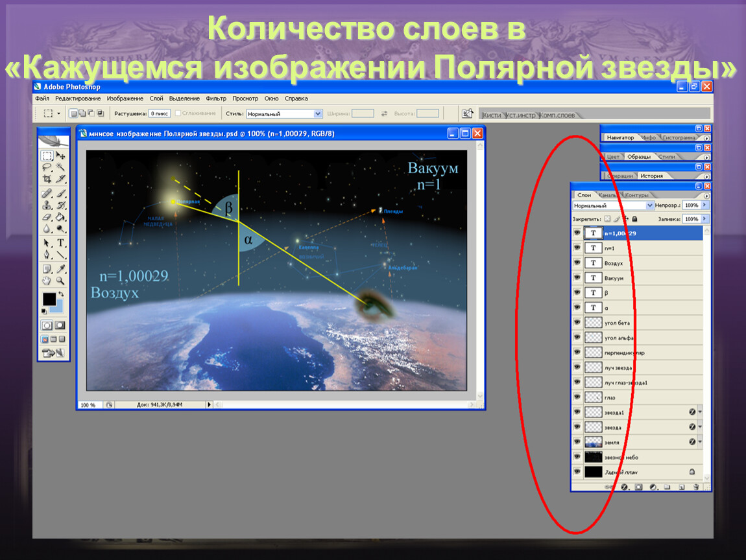Image resolution: width=746 pixels, height=560 pixels.
Task: Add a layer mask
Action: (638, 487)
